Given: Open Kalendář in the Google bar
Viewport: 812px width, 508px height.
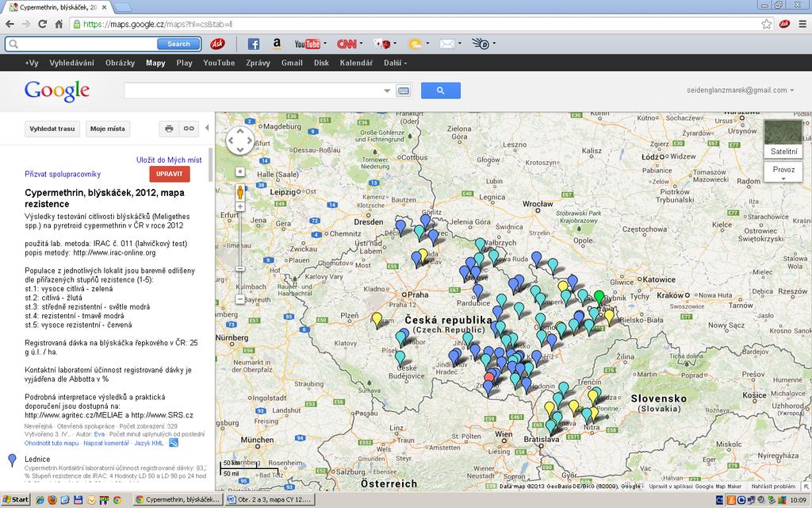Looking at the screenshot, I should 356,63.
